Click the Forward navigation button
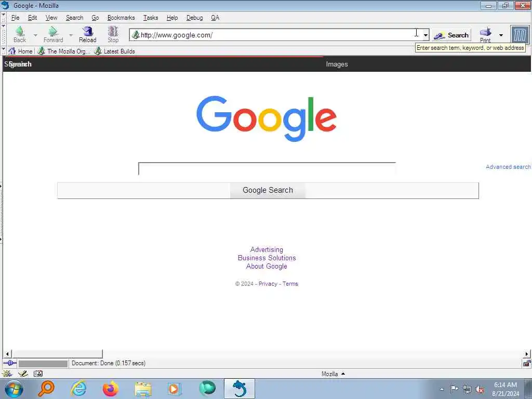The height and width of the screenshot is (399, 532). (x=53, y=35)
